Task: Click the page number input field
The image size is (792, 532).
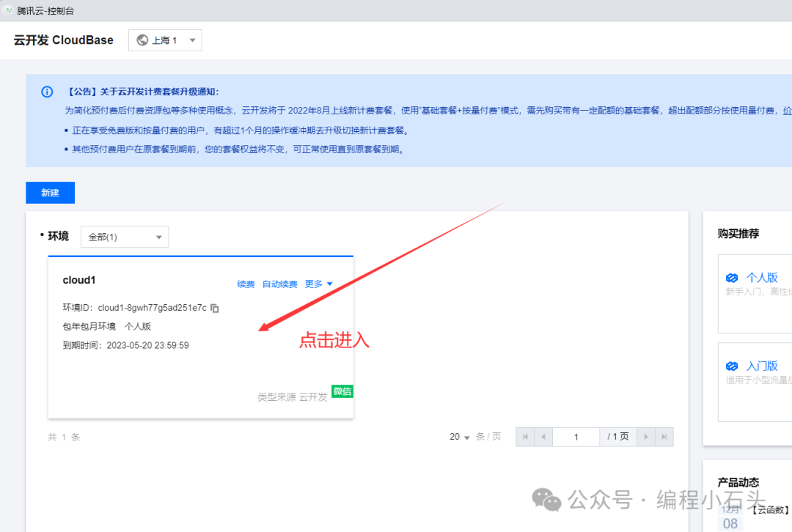Action: (x=576, y=437)
